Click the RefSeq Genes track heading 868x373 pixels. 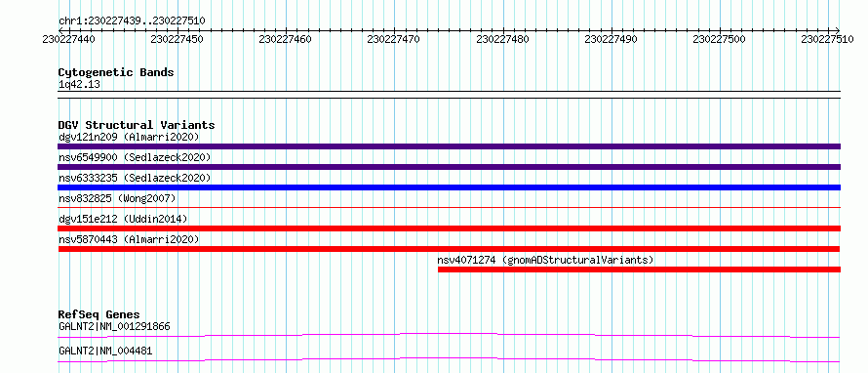(x=99, y=314)
